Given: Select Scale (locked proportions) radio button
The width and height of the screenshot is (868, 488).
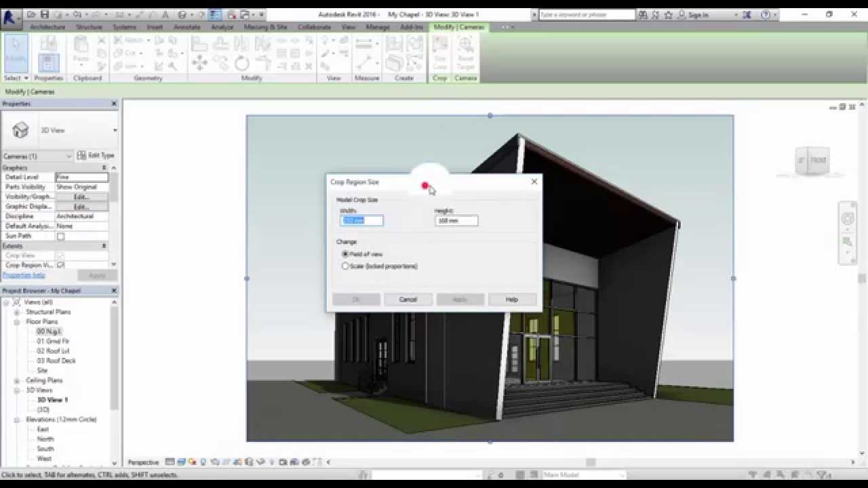Looking at the screenshot, I should click(x=345, y=266).
